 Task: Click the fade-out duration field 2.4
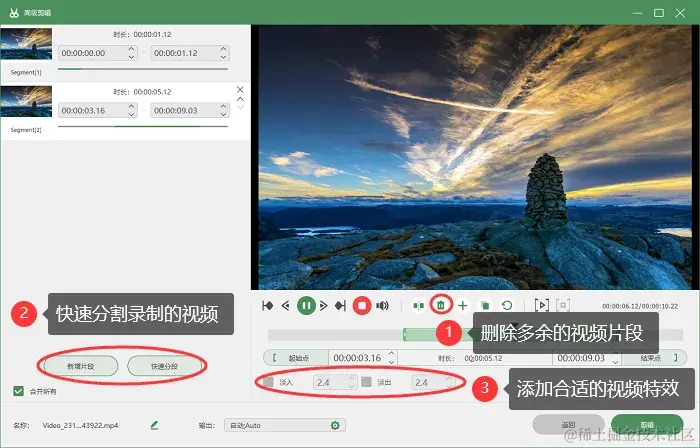pos(433,382)
